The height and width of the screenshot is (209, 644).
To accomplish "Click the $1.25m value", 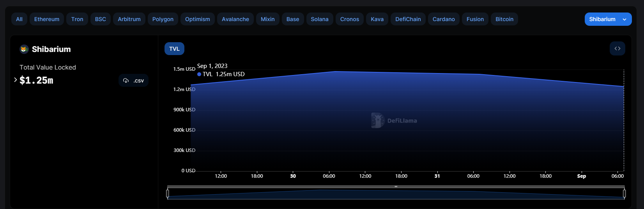I will click(36, 80).
